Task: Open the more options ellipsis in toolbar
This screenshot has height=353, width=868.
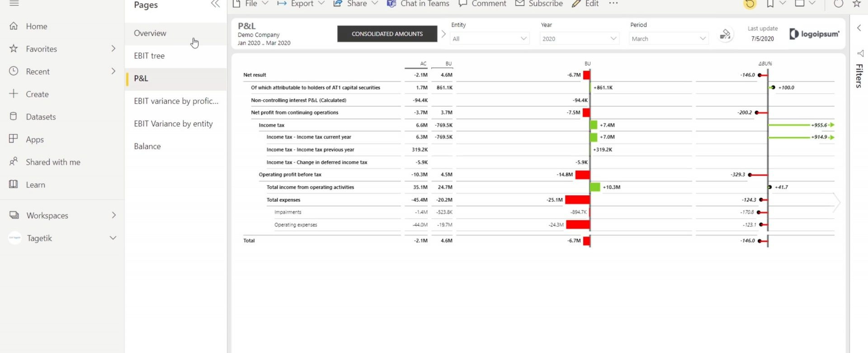Action: coord(613,4)
